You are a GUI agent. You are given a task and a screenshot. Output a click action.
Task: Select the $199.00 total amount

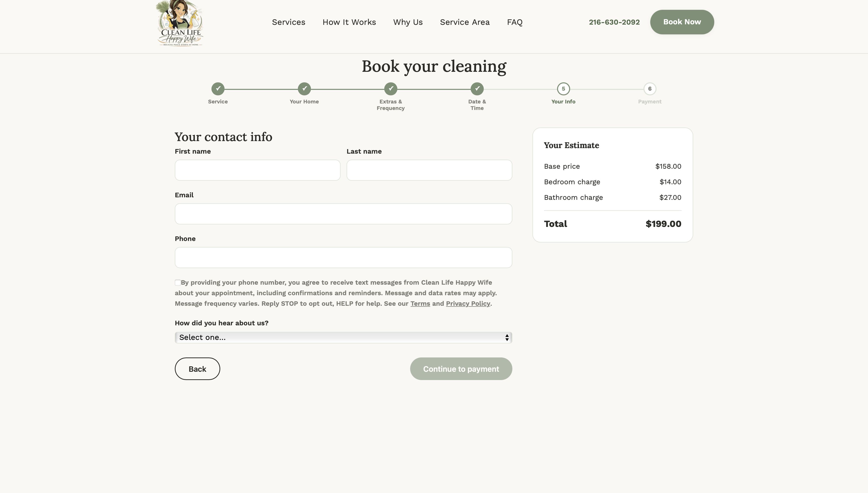(x=663, y=224)
